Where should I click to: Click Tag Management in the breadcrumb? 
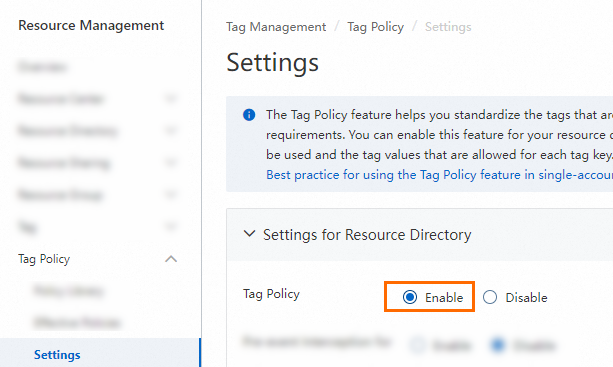[276, 27]
